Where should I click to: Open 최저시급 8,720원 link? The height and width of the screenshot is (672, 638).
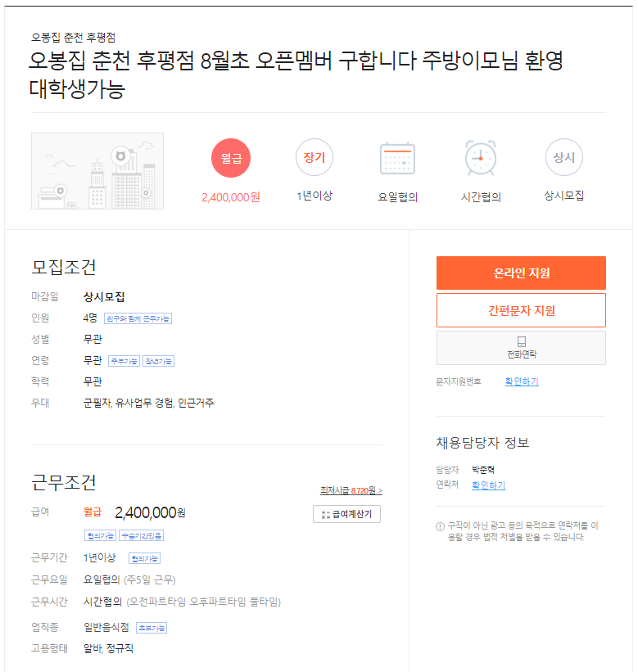(x=351, y=491)
